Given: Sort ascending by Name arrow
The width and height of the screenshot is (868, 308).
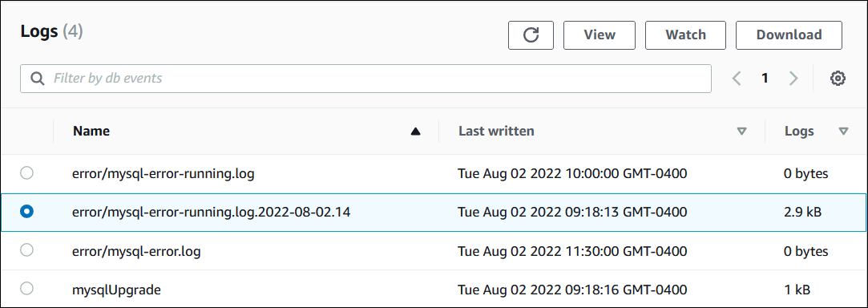Looking at the screenshot, I should 416,132.
